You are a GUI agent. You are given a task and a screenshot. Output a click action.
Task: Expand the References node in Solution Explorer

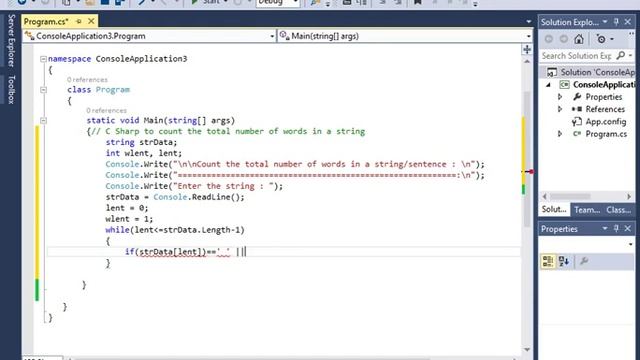[x=560, y=109]
